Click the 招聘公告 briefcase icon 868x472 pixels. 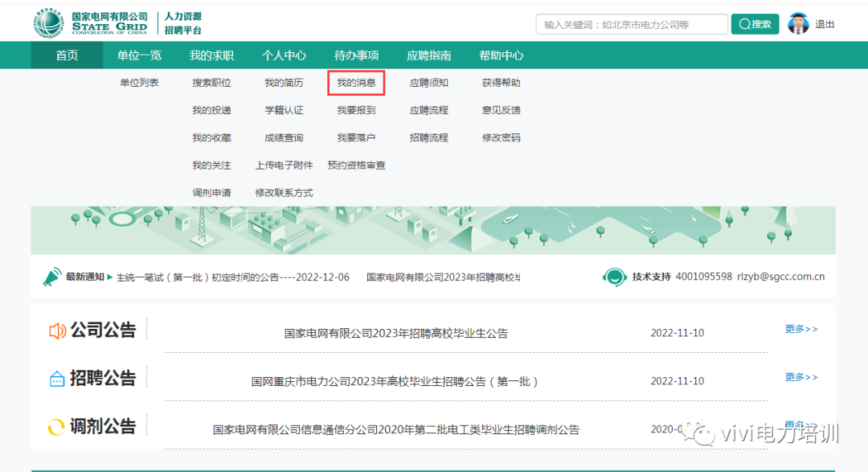pos(57,379)
